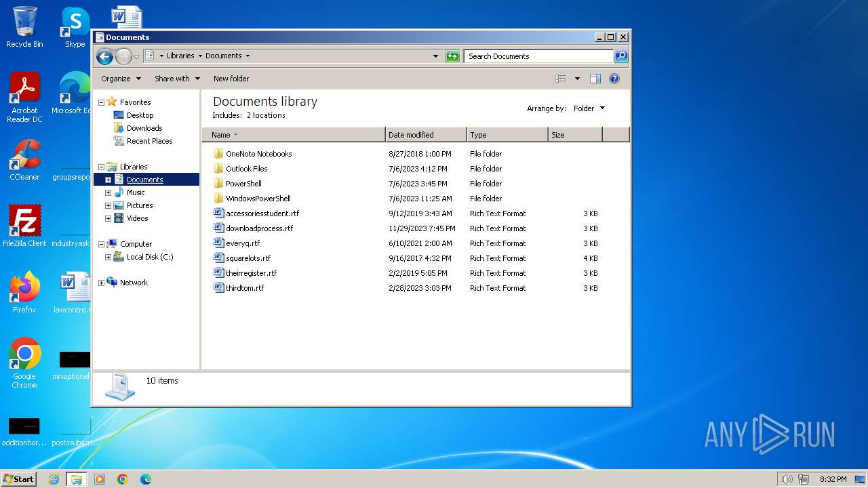
Task: Select CCleaner desktop icon
Action: 24,160
